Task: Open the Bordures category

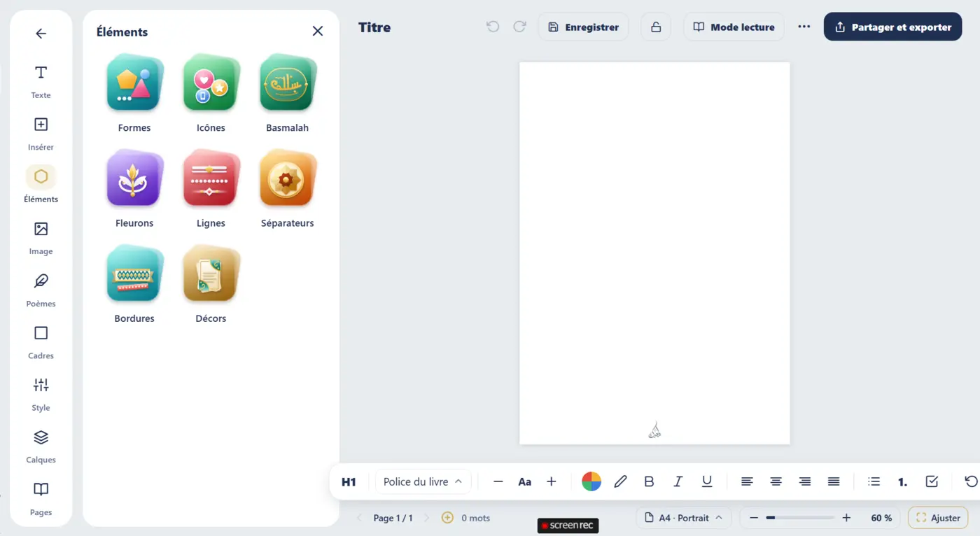Action: (x=134, y=284)
